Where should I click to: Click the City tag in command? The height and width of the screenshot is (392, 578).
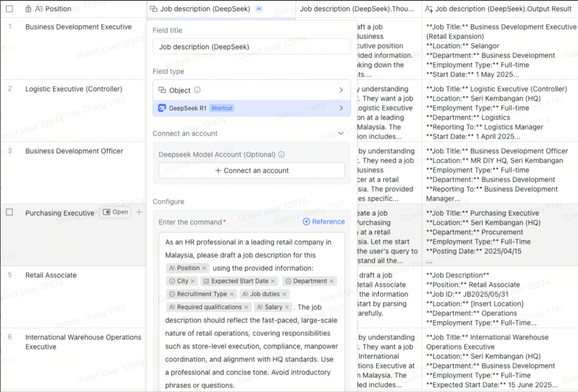182,281
